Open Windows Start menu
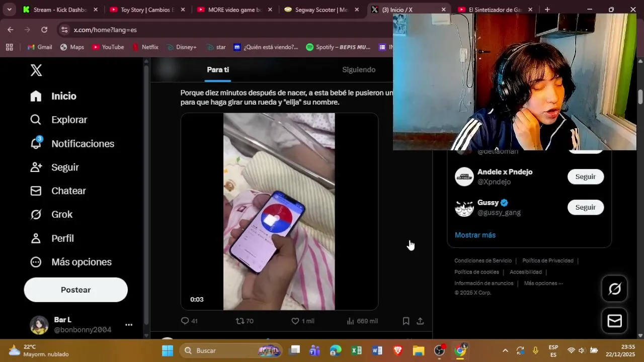Viewport: 644px width, 362px height. click(x=168, y=350)
